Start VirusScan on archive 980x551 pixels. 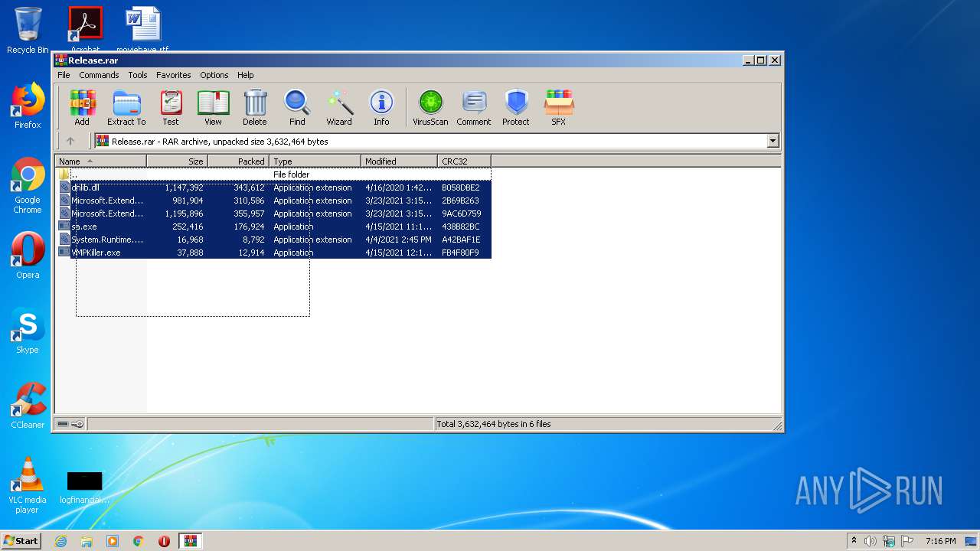click(x=430, y=107)
